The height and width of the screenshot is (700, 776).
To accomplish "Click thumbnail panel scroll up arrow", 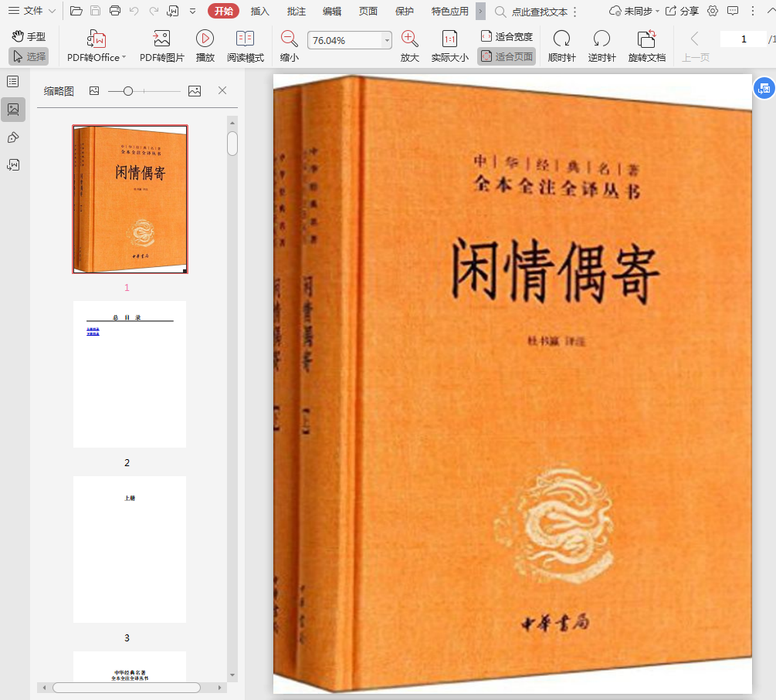I will click(232, 122).
